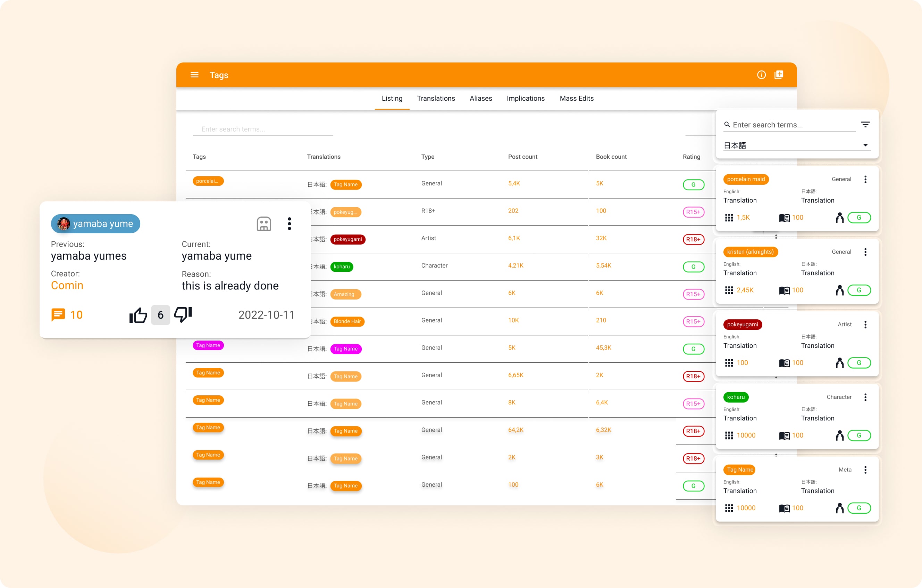Click the thumbs down vote icon
Screen dimensions: 922x588
(x=183, y=315)
